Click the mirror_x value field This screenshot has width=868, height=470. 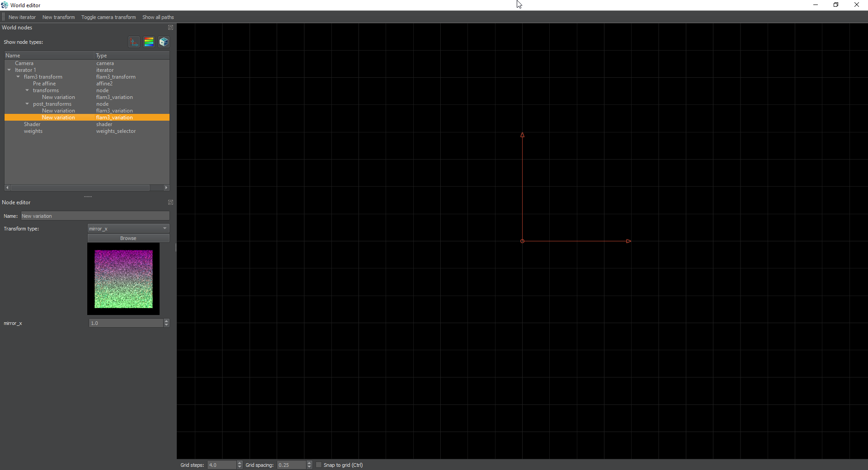(x=126, y=323)
